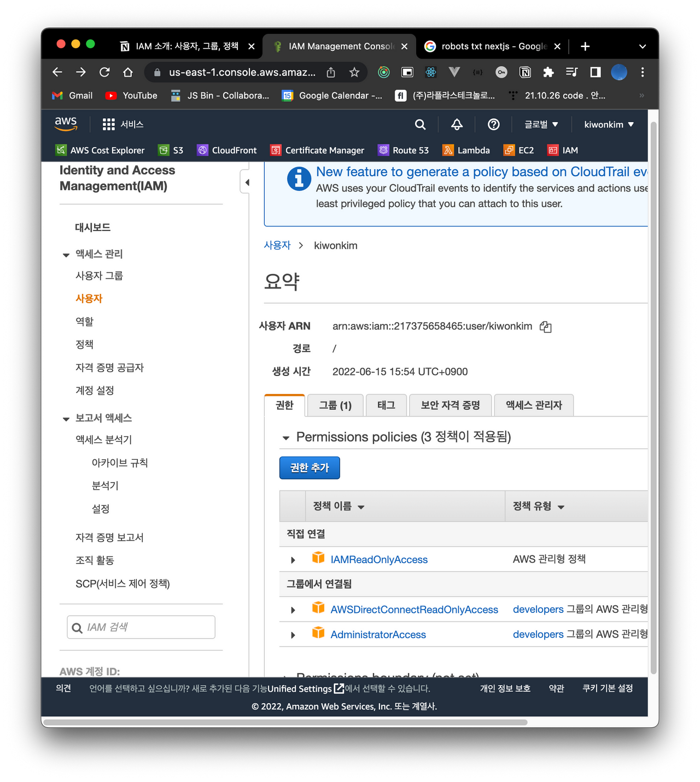Image resolution: width=700 pixels, height=782 pixels.
Task: Open the services grid menu icon
Action: pos(108,124)
